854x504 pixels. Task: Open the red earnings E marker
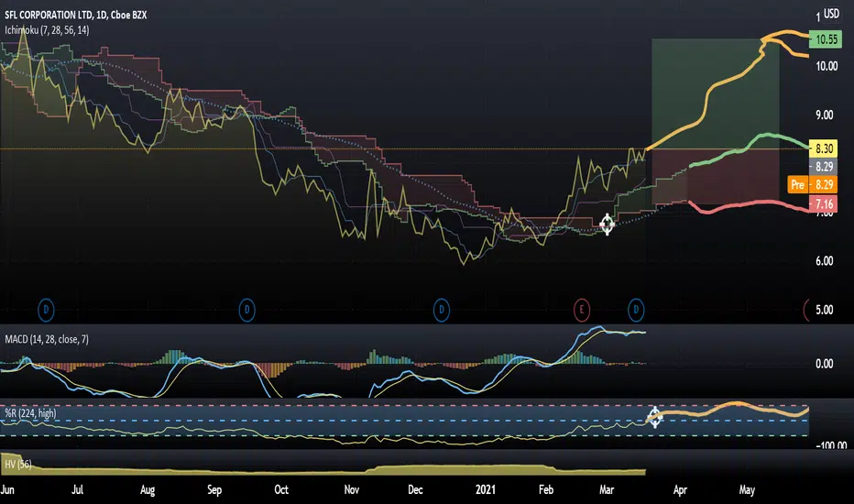(x=582, y=310)
